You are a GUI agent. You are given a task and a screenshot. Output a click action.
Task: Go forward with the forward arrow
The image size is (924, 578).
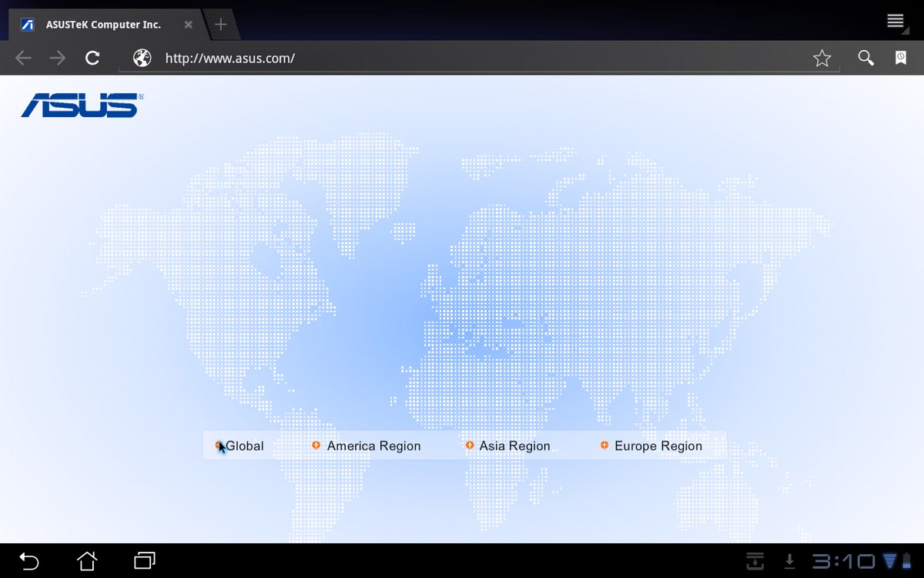[58, 58]
